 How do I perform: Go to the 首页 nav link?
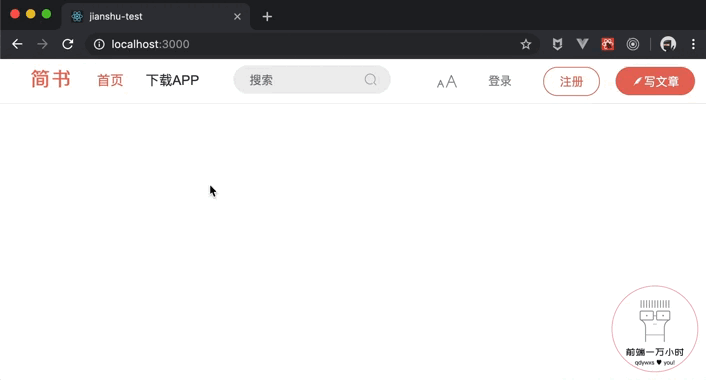tap(110, 81)
